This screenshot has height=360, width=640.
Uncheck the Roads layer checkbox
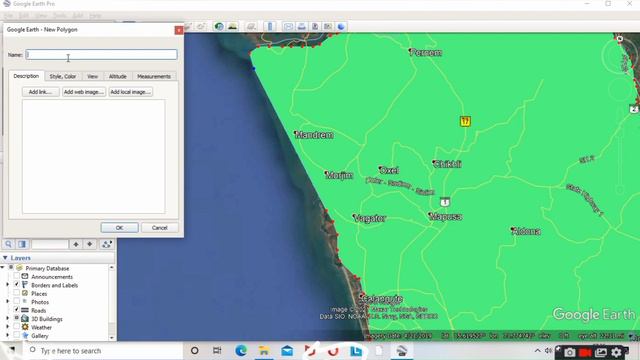[17, 310]
